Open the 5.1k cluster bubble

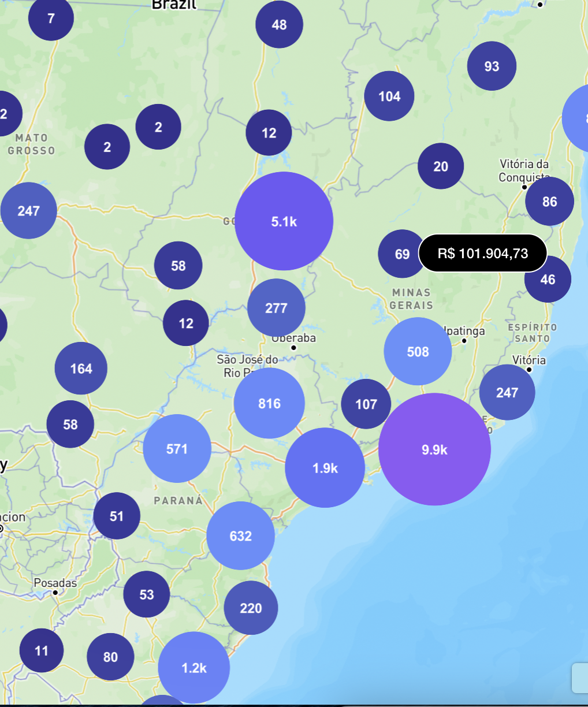(x=284, y=221)
